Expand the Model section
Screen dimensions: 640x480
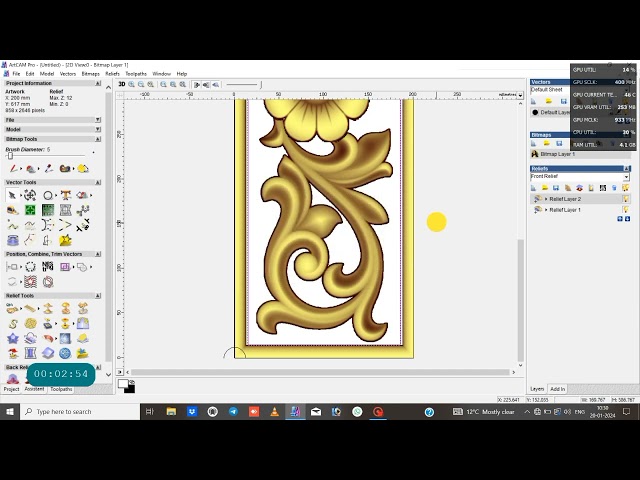click(98, 129)
